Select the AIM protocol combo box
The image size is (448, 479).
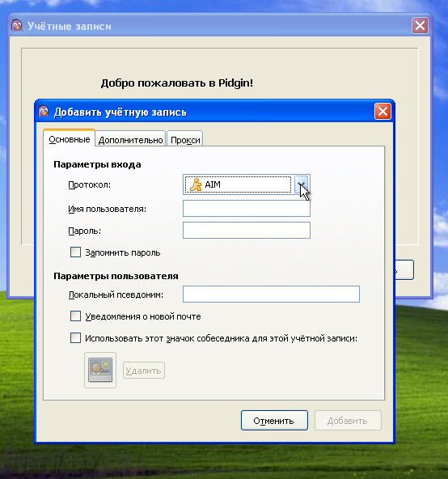click(x=247, y=184)
